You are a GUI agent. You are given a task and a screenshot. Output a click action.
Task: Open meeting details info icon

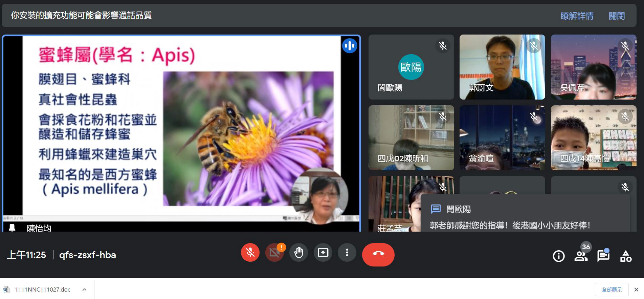559,256
